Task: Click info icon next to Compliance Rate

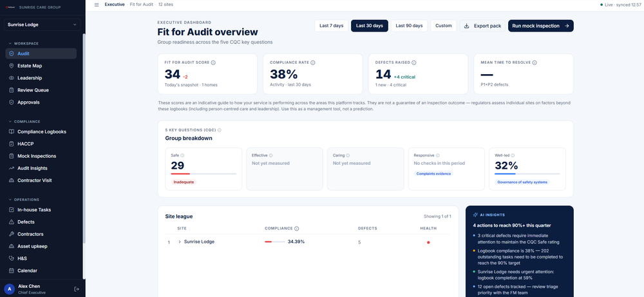Action: pyautogui.click(x=313, y=63)
